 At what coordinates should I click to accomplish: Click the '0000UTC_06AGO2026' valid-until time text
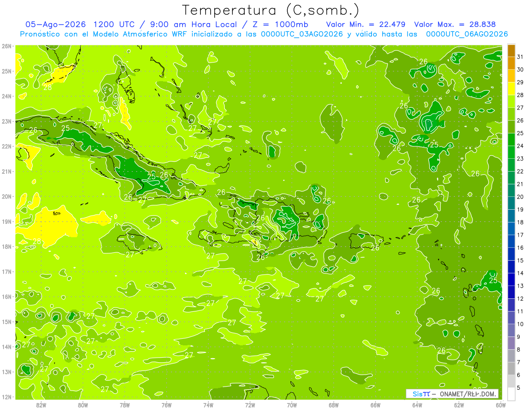point(467,34)
